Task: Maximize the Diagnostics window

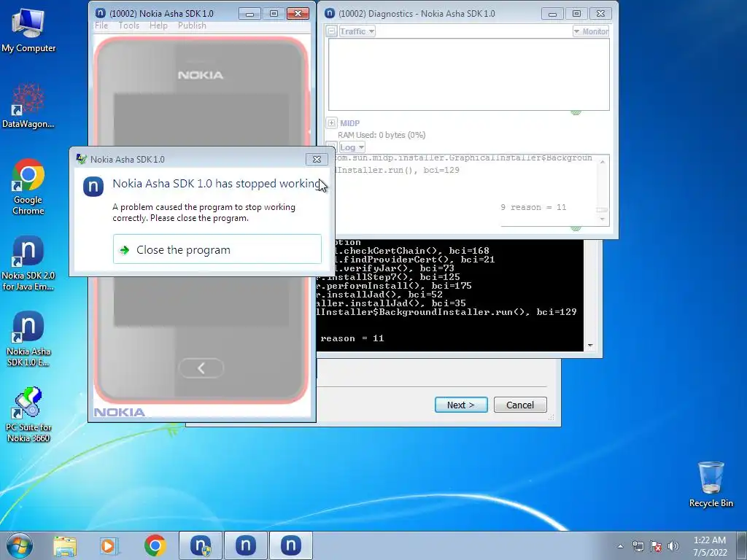Action: (x=576, y=14)
